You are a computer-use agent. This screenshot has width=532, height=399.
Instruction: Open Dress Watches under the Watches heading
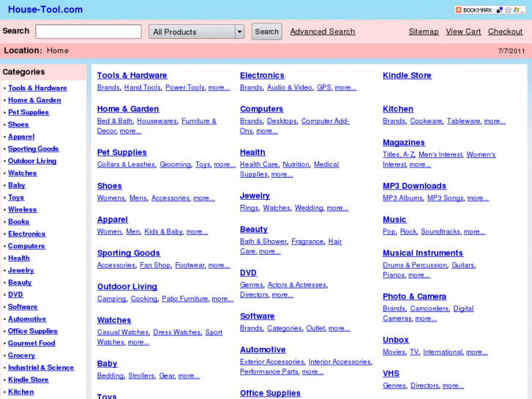tap(177, 332)
